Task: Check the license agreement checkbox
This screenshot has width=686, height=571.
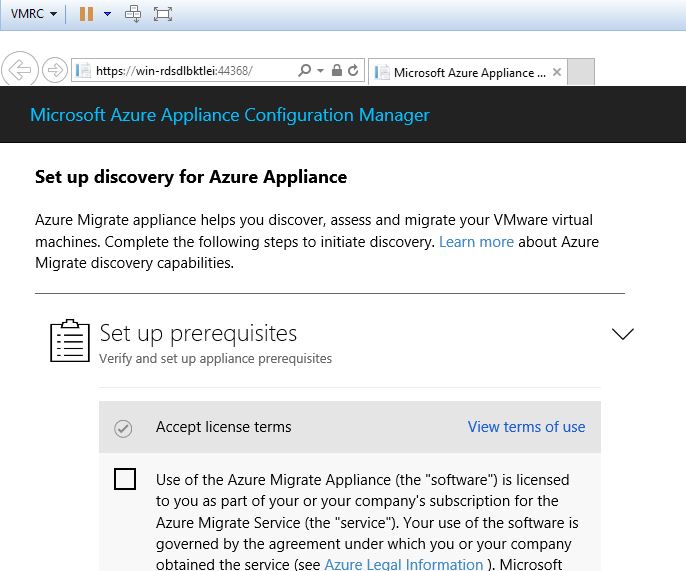Action: click(x=125, y=479)
